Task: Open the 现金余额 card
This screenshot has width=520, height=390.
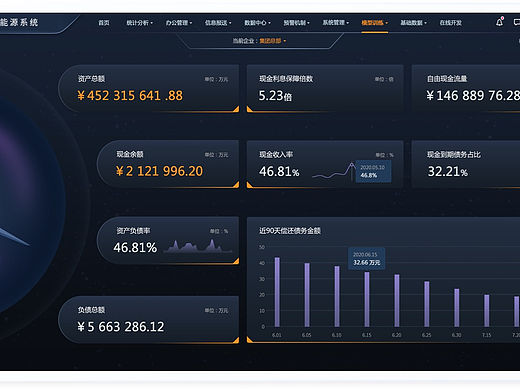Action: [x=168, y=164]
